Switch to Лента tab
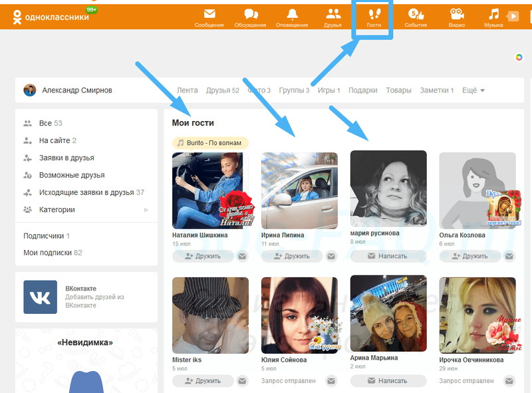This screenshot has width=532, height=393. click(x=188, y=90)
